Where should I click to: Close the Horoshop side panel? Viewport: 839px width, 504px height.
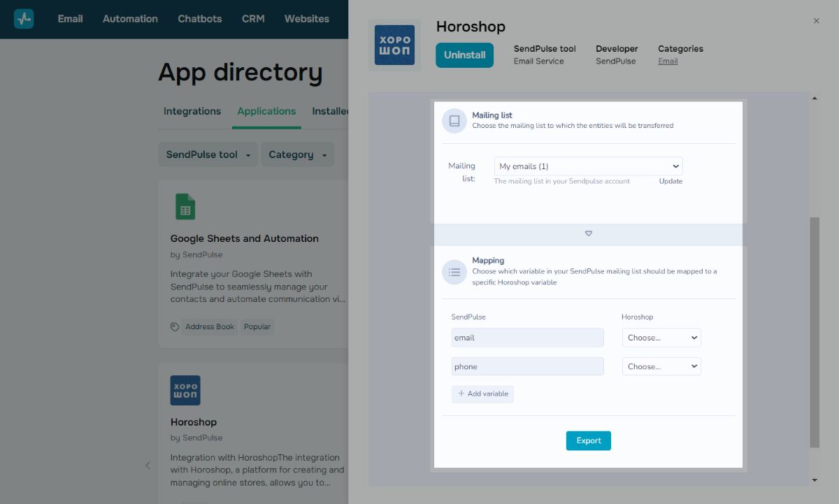(x=816, y=21)
